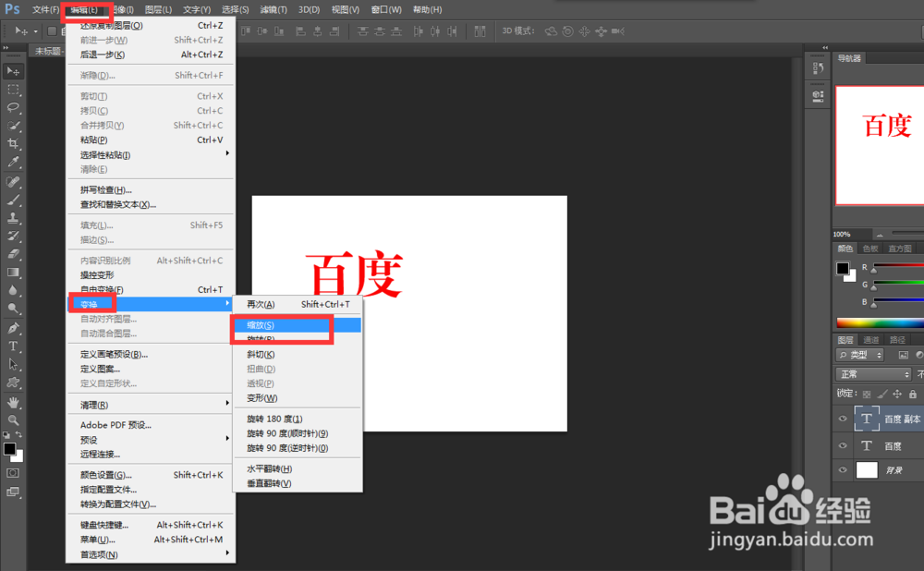This screenshot has height=571, width=924.
Task: Open the 变换 submenu entry
Action: point(151,304)
